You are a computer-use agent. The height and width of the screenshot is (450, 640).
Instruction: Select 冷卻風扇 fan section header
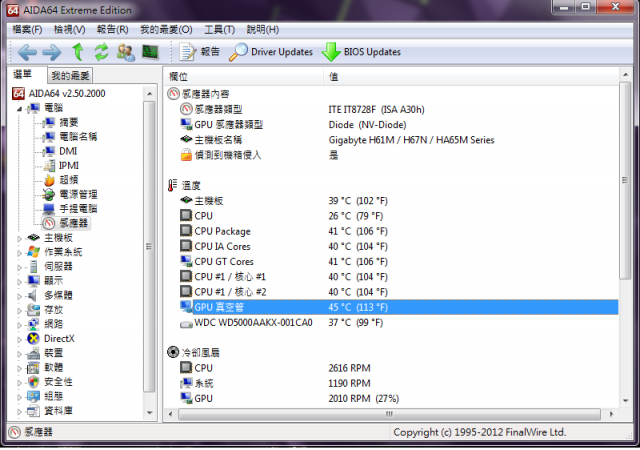pos(193,352)
